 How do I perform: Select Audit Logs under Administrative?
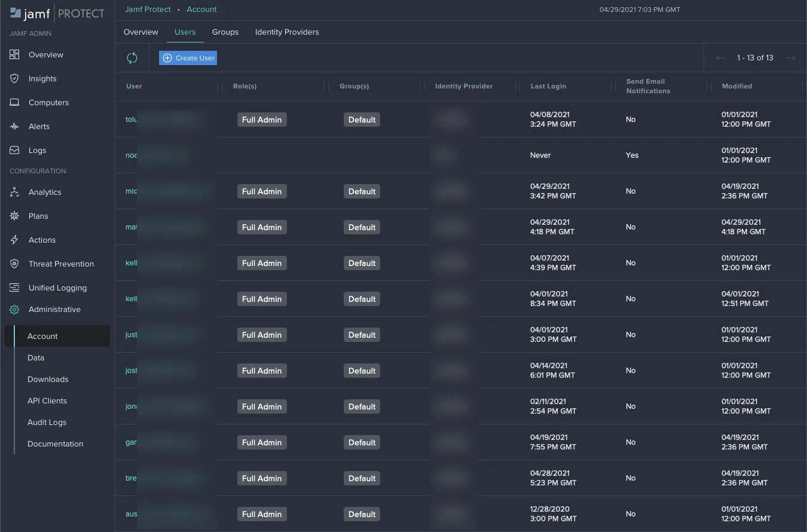click(x=47, y=422)
